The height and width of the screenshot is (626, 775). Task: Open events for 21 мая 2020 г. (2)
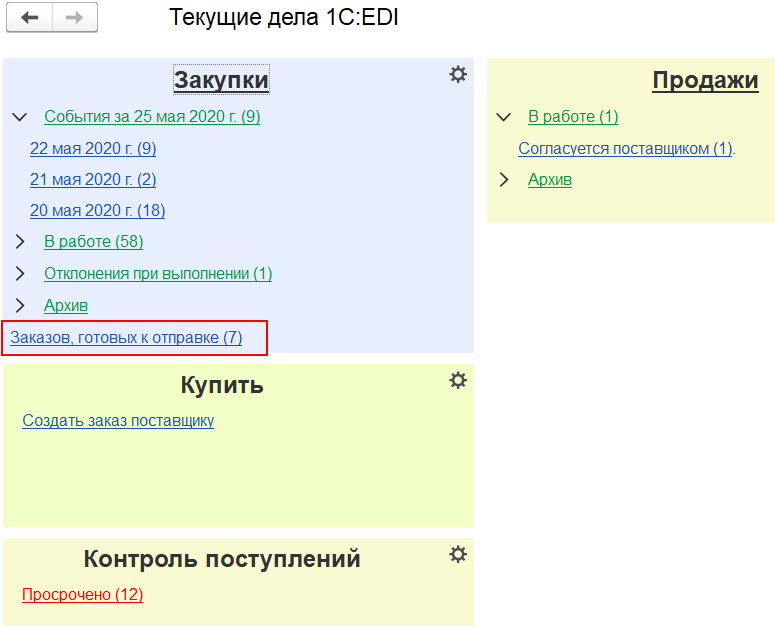(93, 179)
